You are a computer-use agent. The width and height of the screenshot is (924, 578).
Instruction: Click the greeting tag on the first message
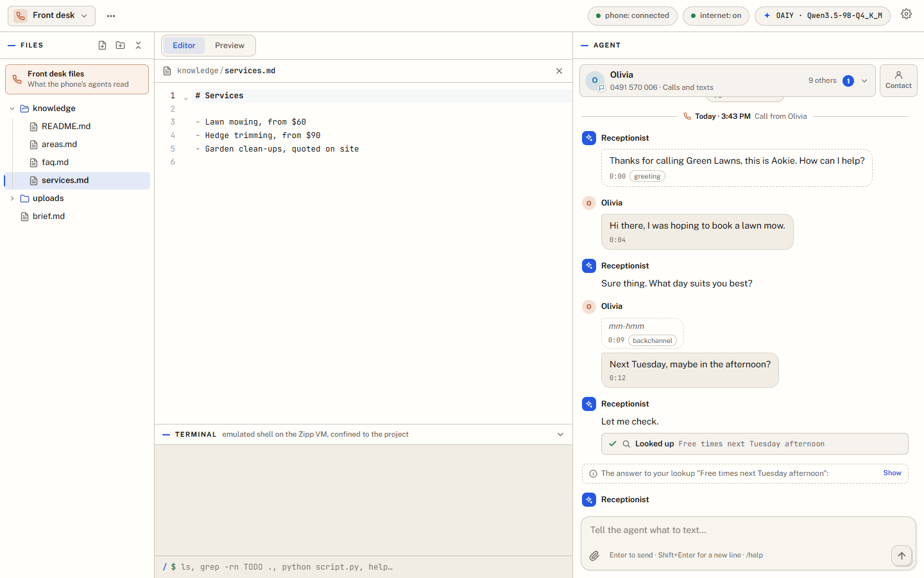[x=647, y=177]
